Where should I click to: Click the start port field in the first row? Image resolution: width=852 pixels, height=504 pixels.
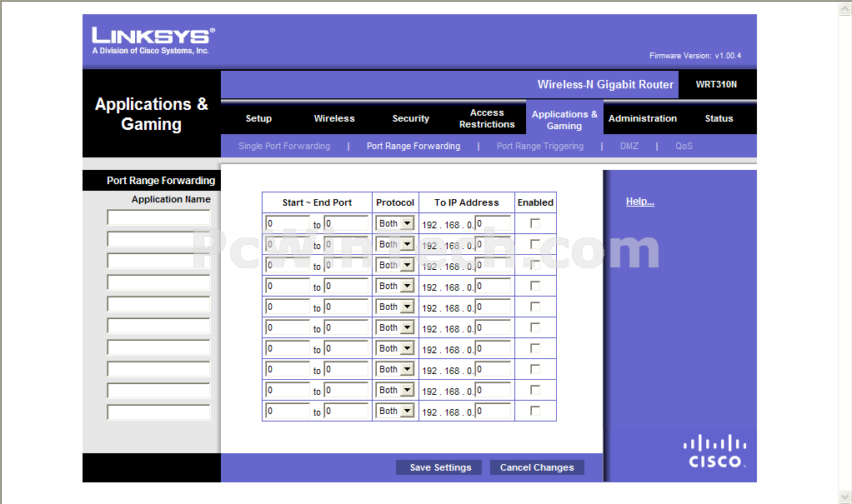tap(288, 223)
